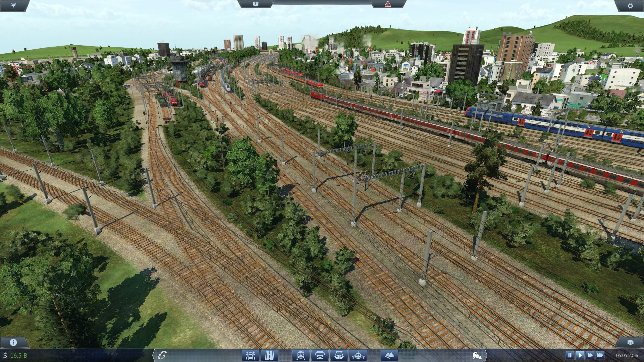644x362 pixels.
Task: Open the train stations and depots menu
Action: (300, 355)
